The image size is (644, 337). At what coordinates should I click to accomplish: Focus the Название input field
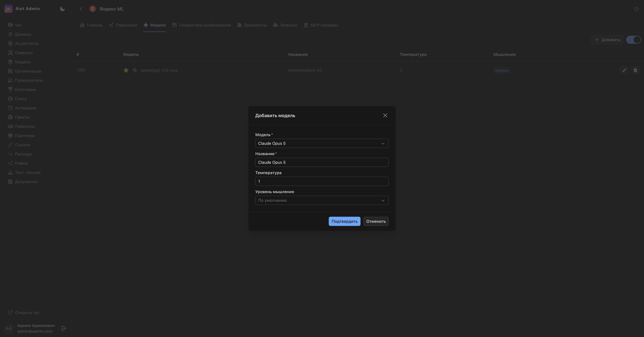(322, 162)
